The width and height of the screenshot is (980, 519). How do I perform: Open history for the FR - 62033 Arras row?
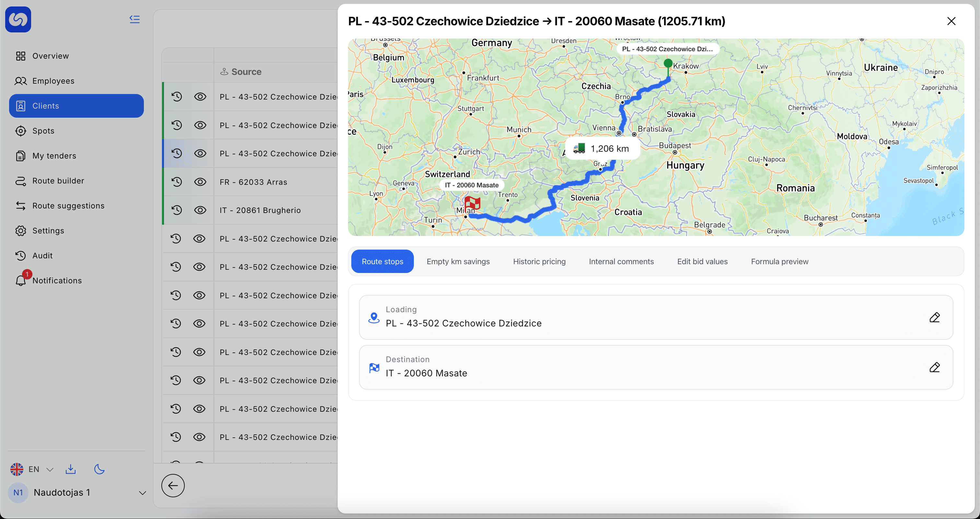(x=176, y=182)
